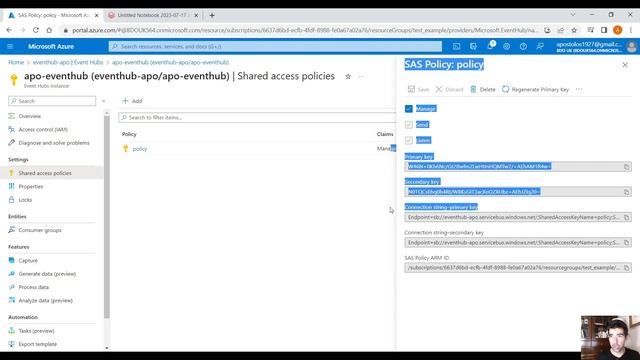This screenshot has width=640, height=360.
Task: Switch to SAS Policy browser tab
Action: pos(53,15)
